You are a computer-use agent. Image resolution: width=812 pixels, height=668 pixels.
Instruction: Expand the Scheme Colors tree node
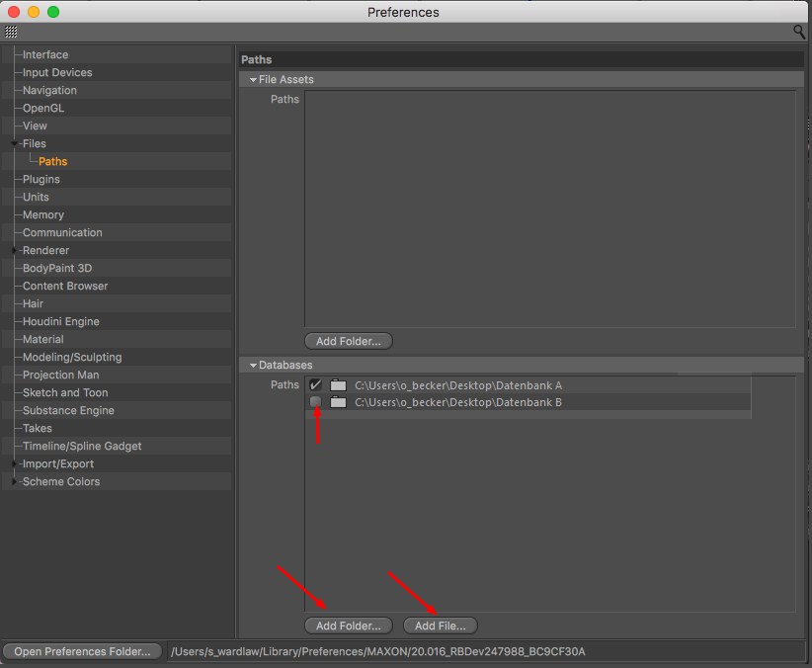tap(14, 481)
